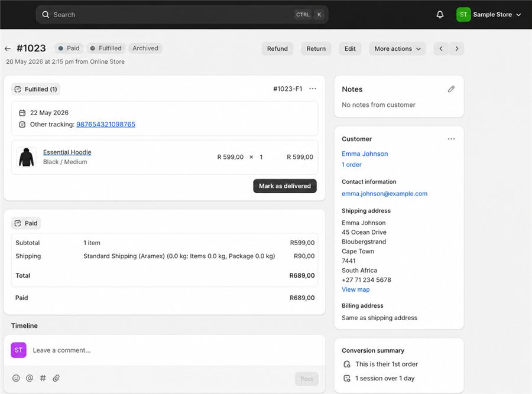Click order number #1023 heading
Viewport: 532px width, 394px height.
coord(31,48)
